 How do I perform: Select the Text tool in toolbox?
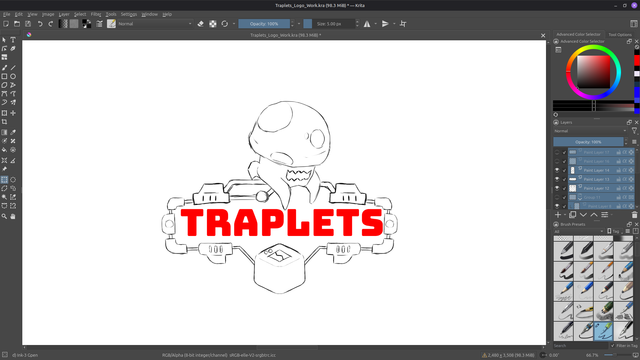(13, 40)
